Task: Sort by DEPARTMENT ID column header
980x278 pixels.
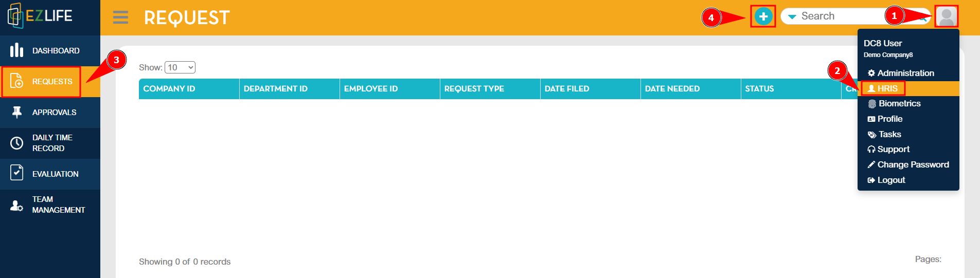Action: point(290,89)
